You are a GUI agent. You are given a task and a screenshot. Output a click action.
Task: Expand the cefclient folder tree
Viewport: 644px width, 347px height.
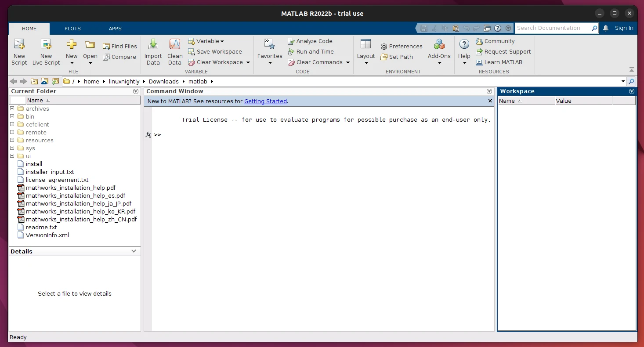(x=11, y=124)
